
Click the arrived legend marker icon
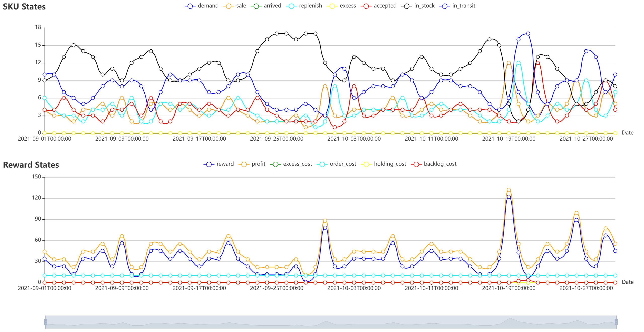[256, 6]
